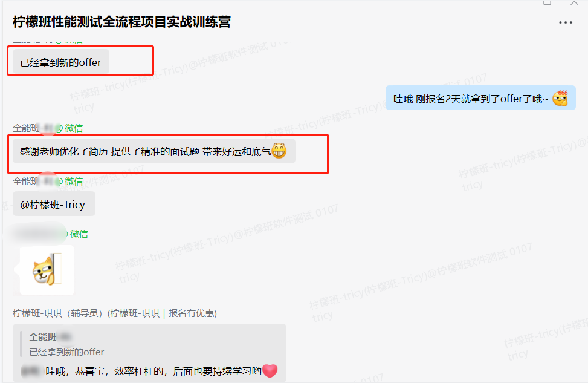Select the blue bubble about 刚报名2天
Viewport: 588px width, 383px height.
480,98
